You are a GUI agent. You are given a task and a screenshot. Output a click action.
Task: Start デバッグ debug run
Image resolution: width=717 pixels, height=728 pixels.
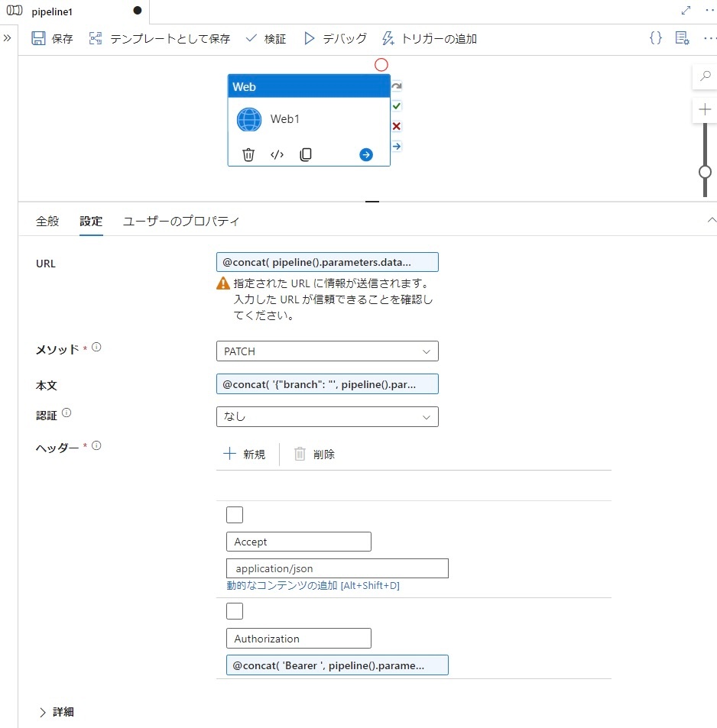335,38
